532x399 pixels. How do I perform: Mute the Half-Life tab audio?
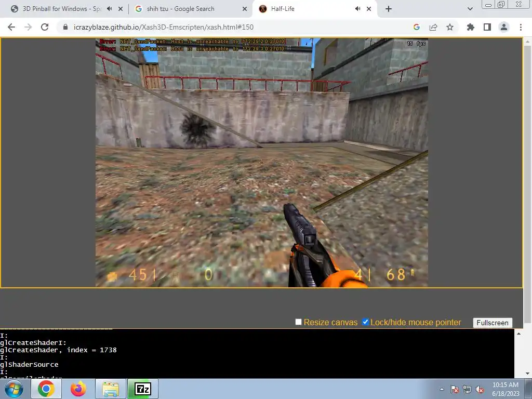pos(357,9)
